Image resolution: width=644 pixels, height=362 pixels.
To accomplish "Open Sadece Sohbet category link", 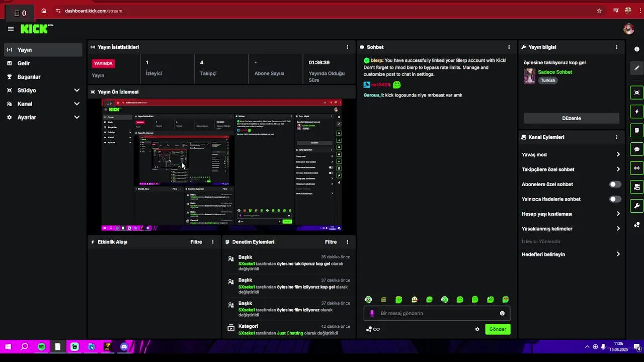I will [555, 72].
